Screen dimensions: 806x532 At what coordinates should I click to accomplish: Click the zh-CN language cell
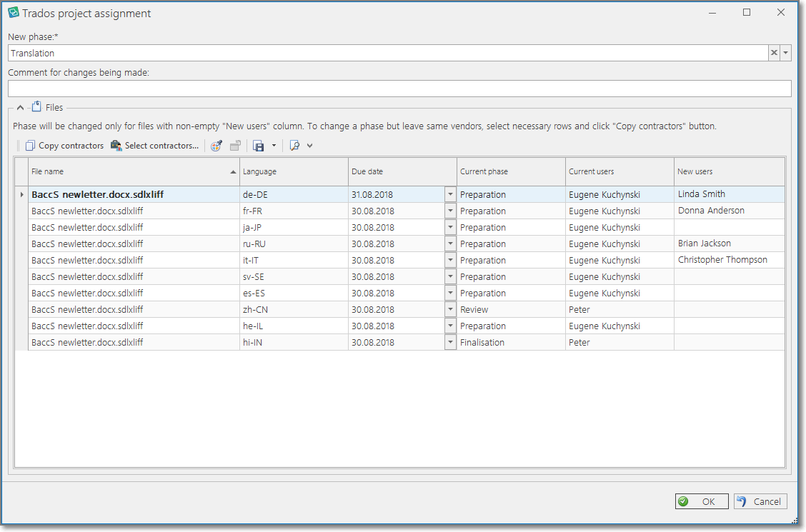pos(294,310)
